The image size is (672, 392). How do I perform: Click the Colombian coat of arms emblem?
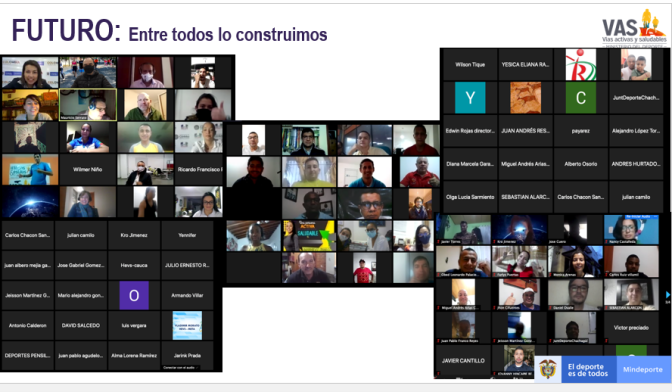click(x=547, y=369)
